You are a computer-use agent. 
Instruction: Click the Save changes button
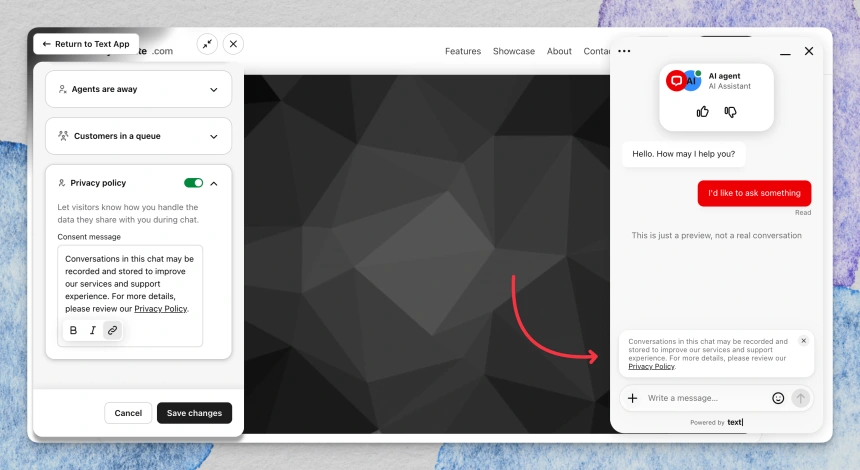pos(194,413)
